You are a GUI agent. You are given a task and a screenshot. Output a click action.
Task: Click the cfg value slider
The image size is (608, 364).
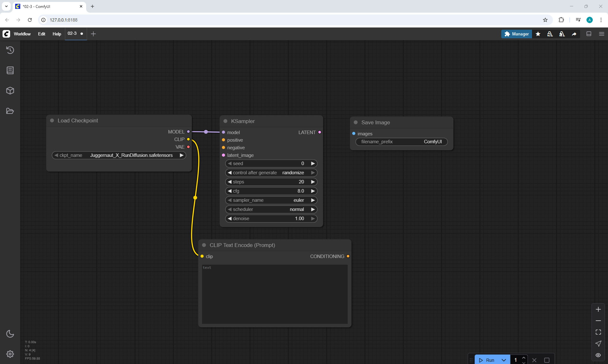pyautogui.click(x=271, y=191)
